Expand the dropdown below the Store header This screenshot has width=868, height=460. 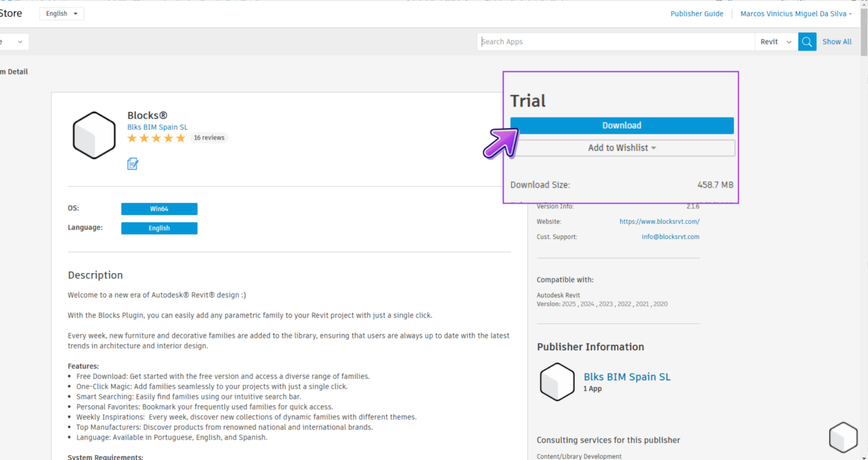14,41
